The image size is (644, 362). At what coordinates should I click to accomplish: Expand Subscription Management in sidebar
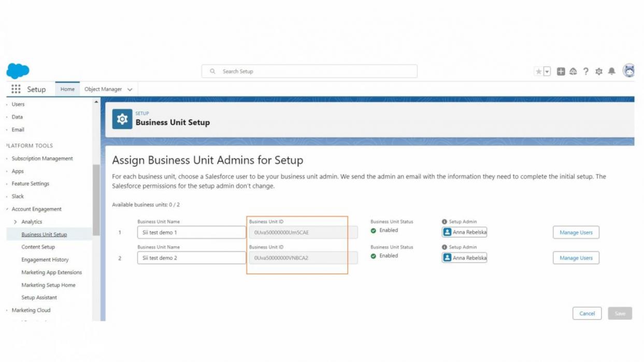pos(7,158)
